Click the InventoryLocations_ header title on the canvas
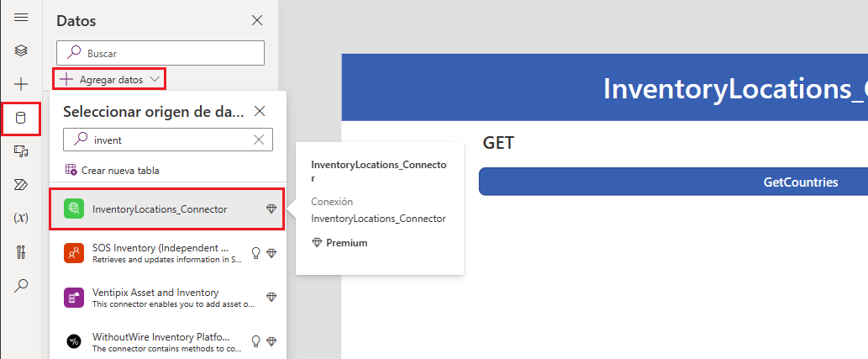Image resolution: width=868 pixels, height=359 pixels. pyautogui.click(x=735, y=88)
